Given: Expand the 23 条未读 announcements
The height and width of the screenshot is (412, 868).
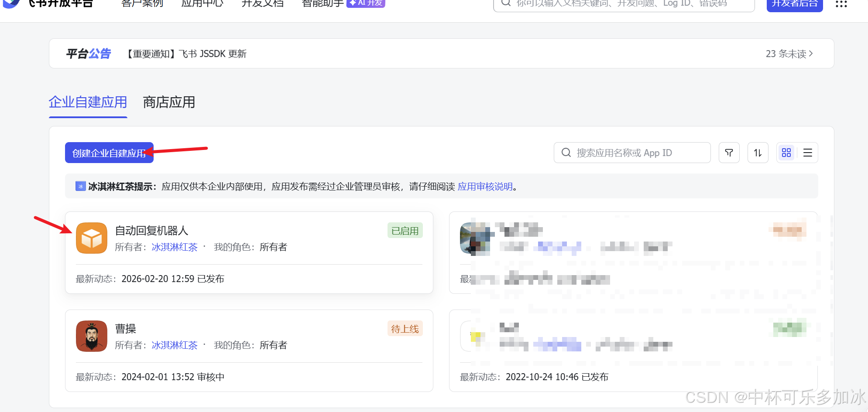Looking at the screenshot, I should (x=788, y=53).
